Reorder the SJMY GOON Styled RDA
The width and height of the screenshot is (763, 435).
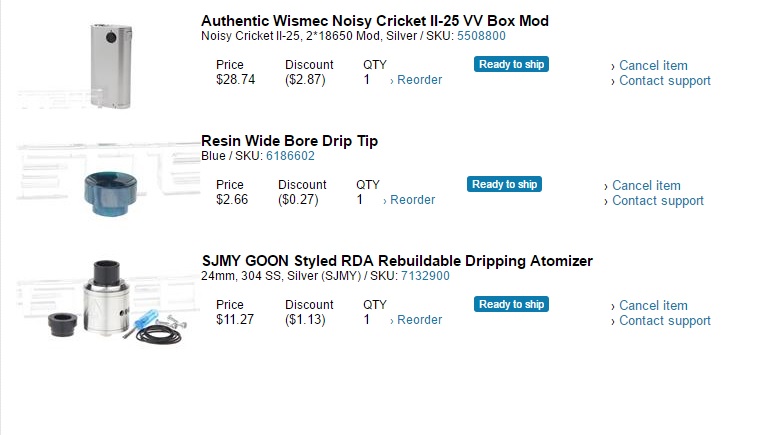pos(419,320)
